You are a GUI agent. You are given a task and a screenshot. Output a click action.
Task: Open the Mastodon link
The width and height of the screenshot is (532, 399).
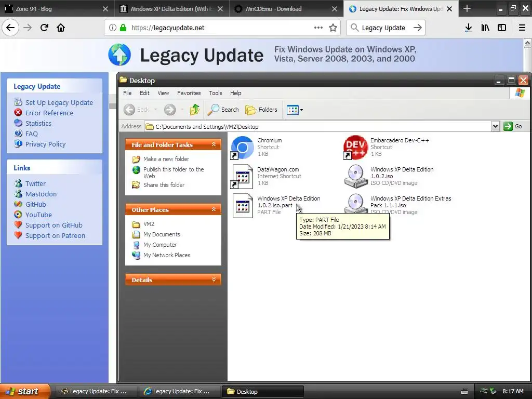[41, 194]
